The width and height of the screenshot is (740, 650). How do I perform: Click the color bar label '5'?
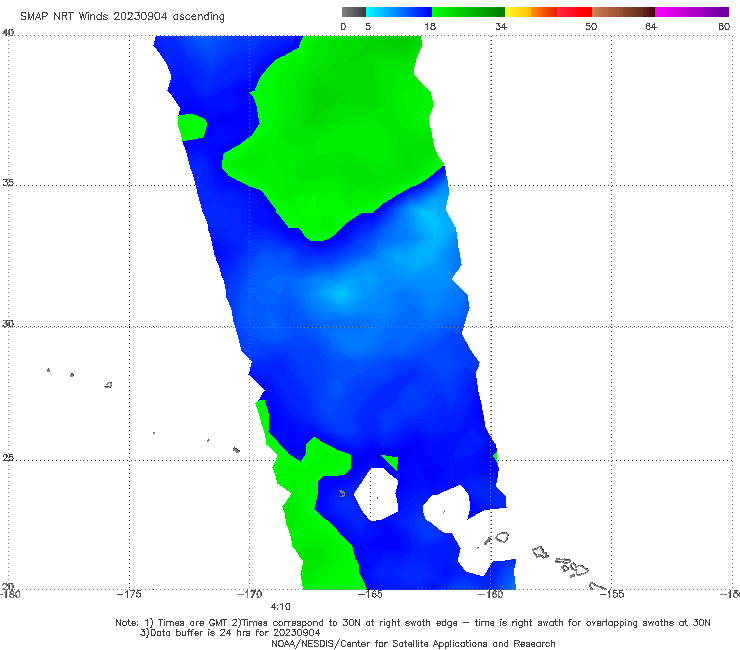368,26
